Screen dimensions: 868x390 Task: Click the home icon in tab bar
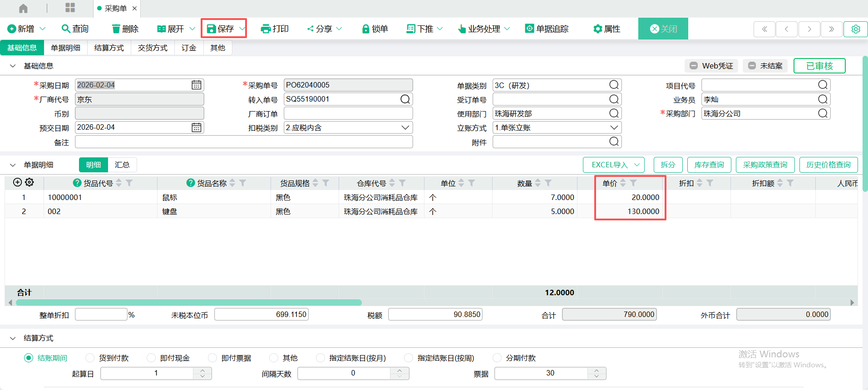point(23,8)
